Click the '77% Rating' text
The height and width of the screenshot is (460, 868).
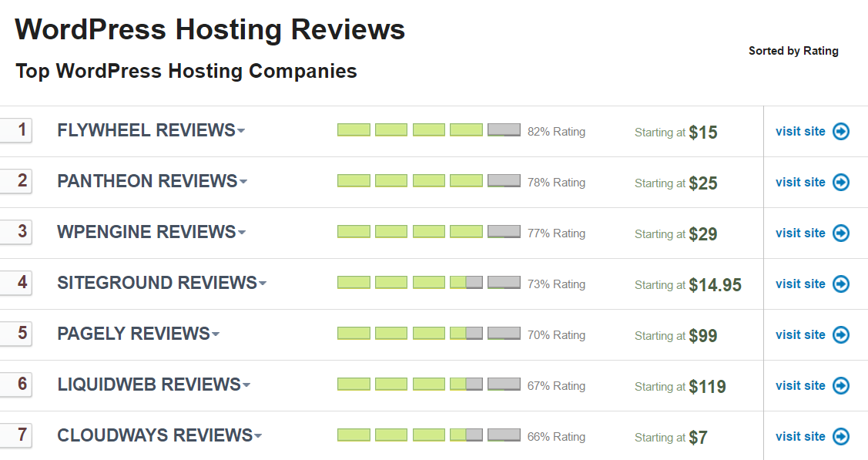556,233
